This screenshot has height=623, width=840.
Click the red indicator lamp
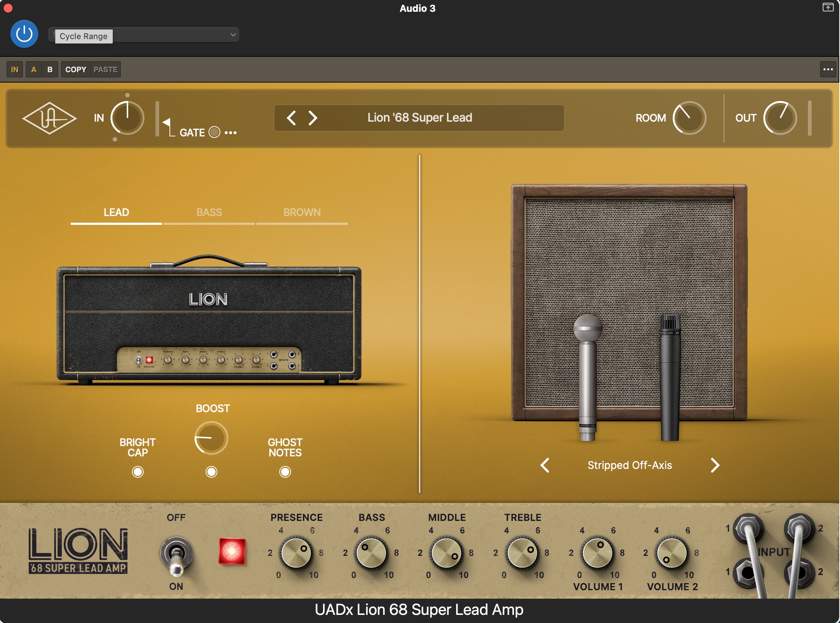[x=232, y=552]
